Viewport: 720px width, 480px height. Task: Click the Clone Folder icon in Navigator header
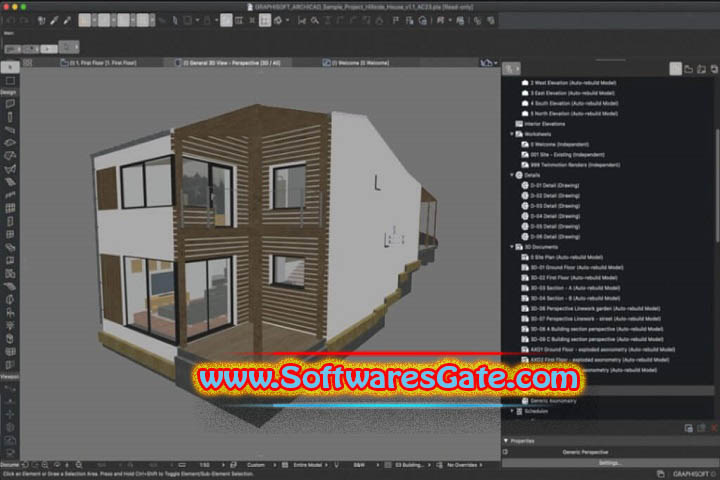tap(701, 69)
